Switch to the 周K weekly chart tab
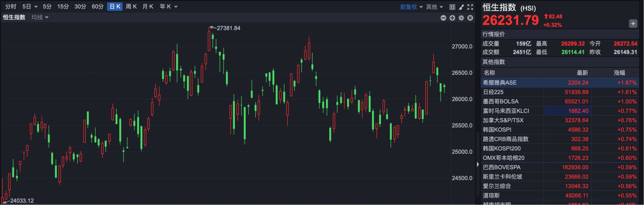Screen dimensions: 644x205 pyautogui.click(x=131, y=7)
